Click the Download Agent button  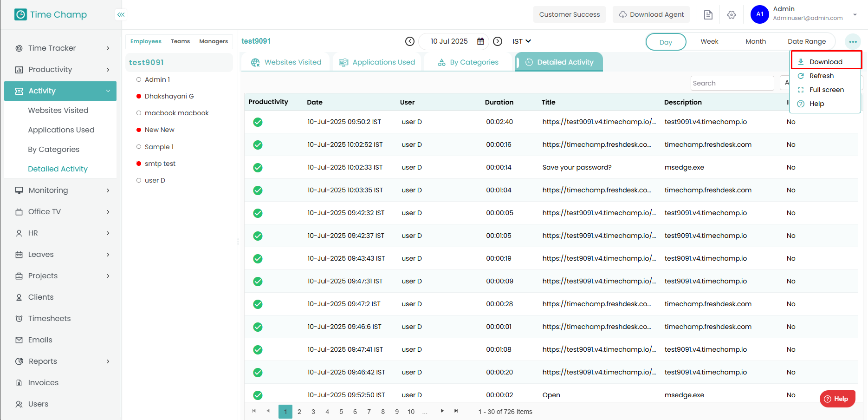651,14
